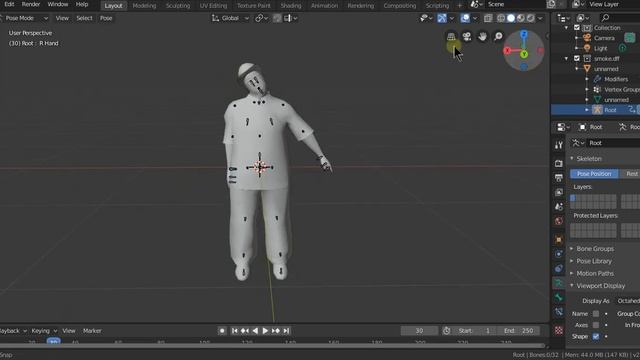
Task: Activate the zoom view magnifier icon
Action: [x=498, y=37]
